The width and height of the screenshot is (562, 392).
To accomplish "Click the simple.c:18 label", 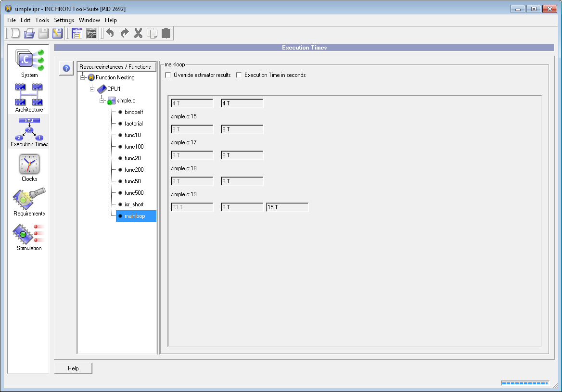I will tap(184, 168).
